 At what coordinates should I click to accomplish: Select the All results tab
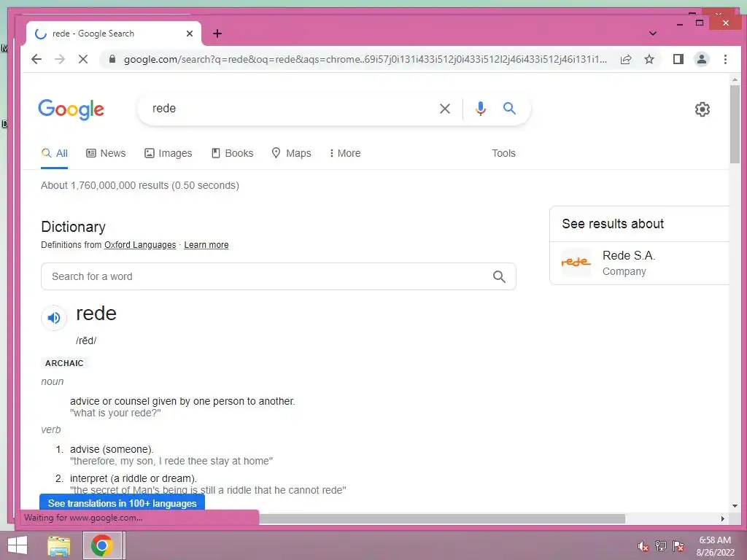(x=54, y=153)
